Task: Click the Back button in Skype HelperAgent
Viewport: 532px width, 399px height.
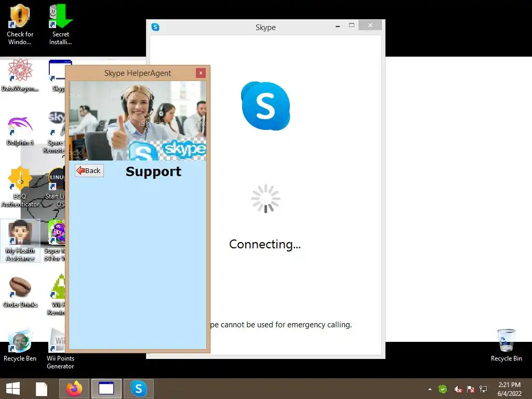Action: [89, 170]
